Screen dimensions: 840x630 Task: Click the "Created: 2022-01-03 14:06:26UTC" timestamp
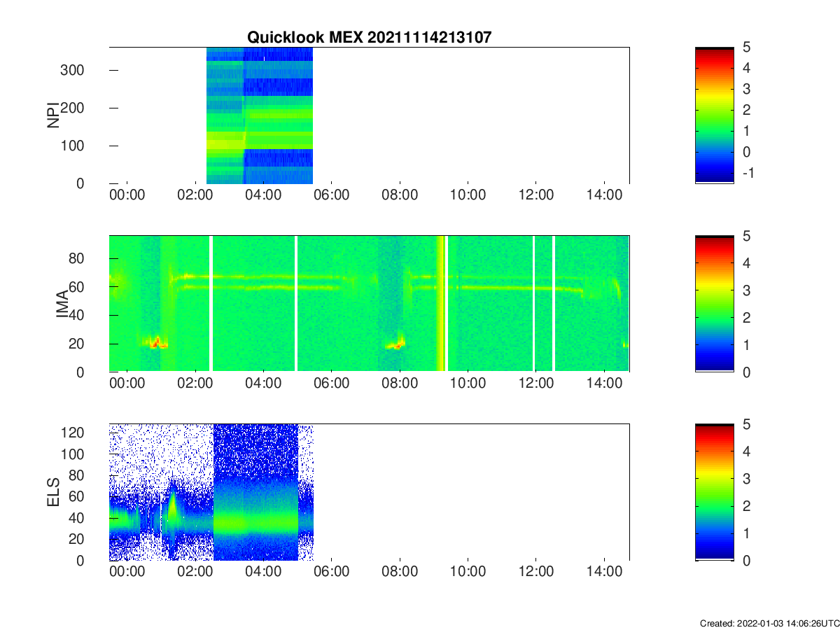pos(769,623)
